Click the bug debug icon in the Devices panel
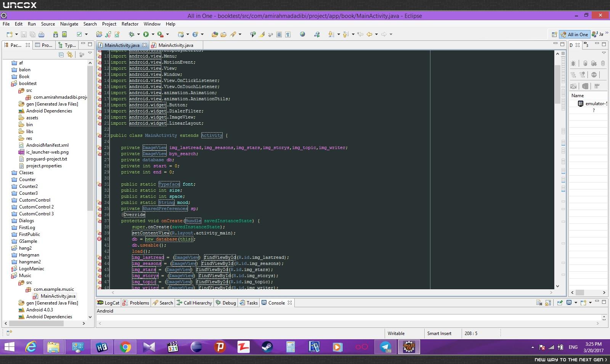This screenshot has width=610, height=364. point(573,63)
